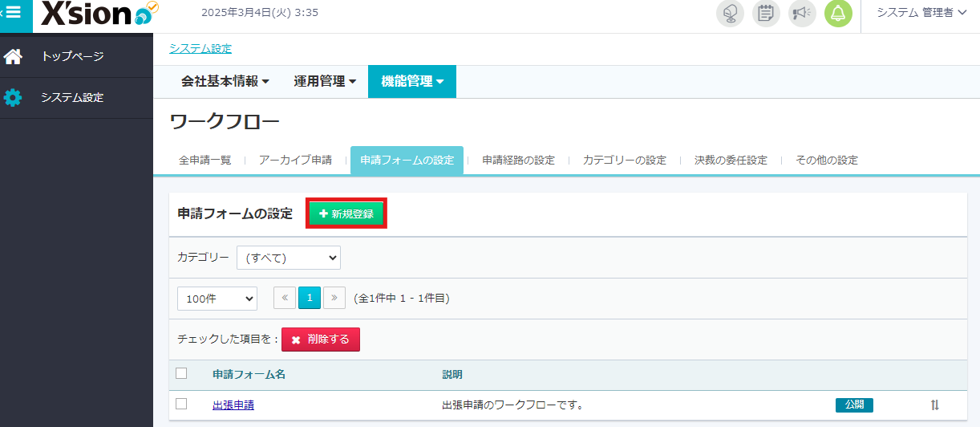Open トップページ in the sidebar
Image resolution: width=980 pixels, height=427 pixels.
point(76,57)
